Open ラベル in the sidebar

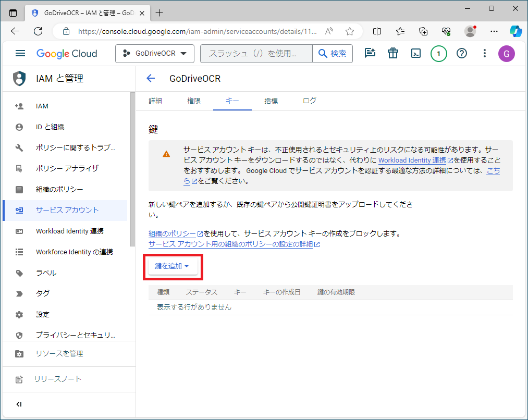[65, 273]
